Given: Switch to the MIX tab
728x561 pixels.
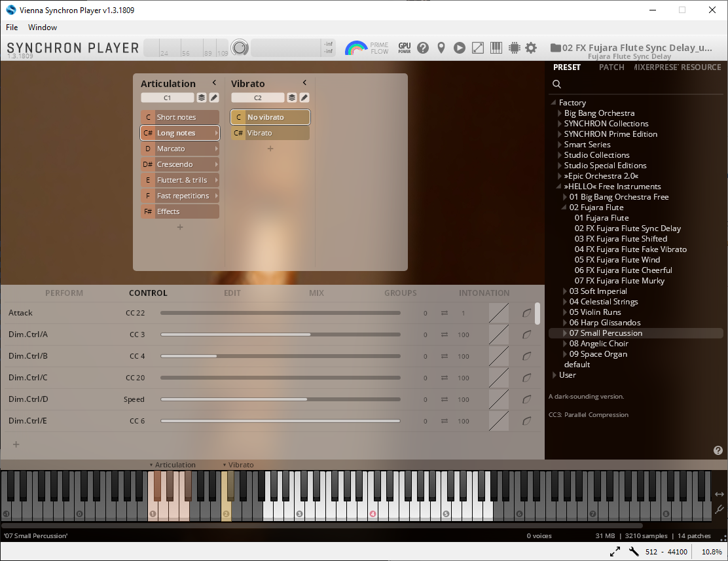Looking at the screenshot, I should coord(316,293).
